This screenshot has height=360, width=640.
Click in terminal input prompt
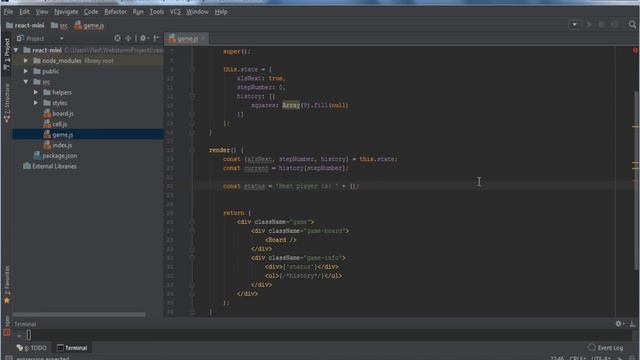click(x=29, y=335)
